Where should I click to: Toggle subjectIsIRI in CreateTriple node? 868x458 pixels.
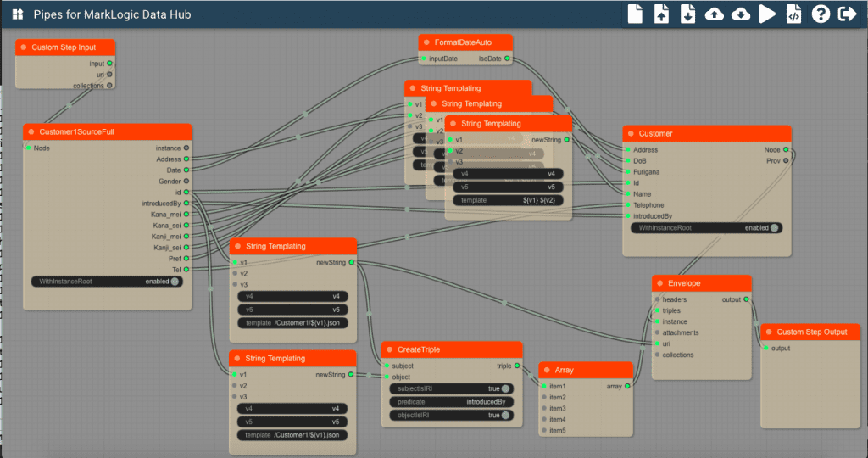(506, 388)
